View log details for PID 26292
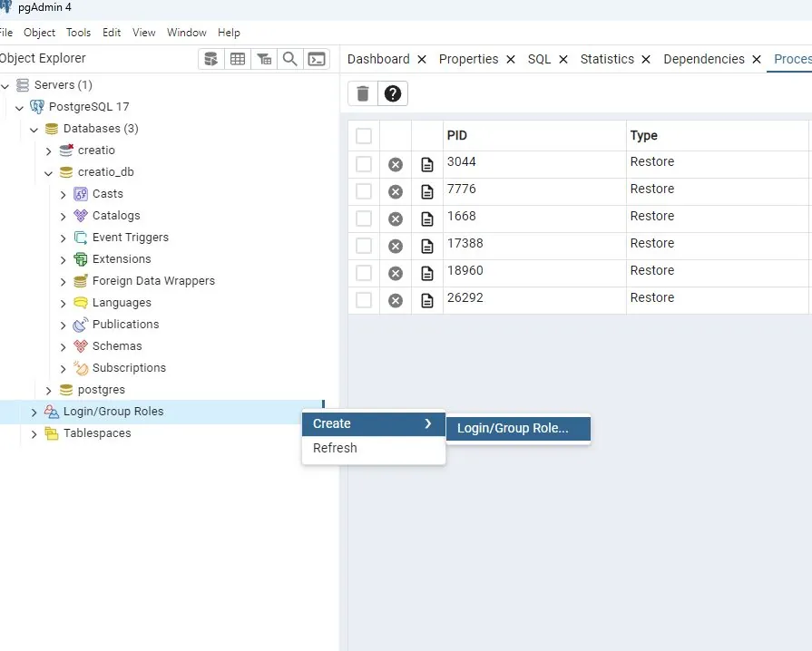 tap(427, 301)
